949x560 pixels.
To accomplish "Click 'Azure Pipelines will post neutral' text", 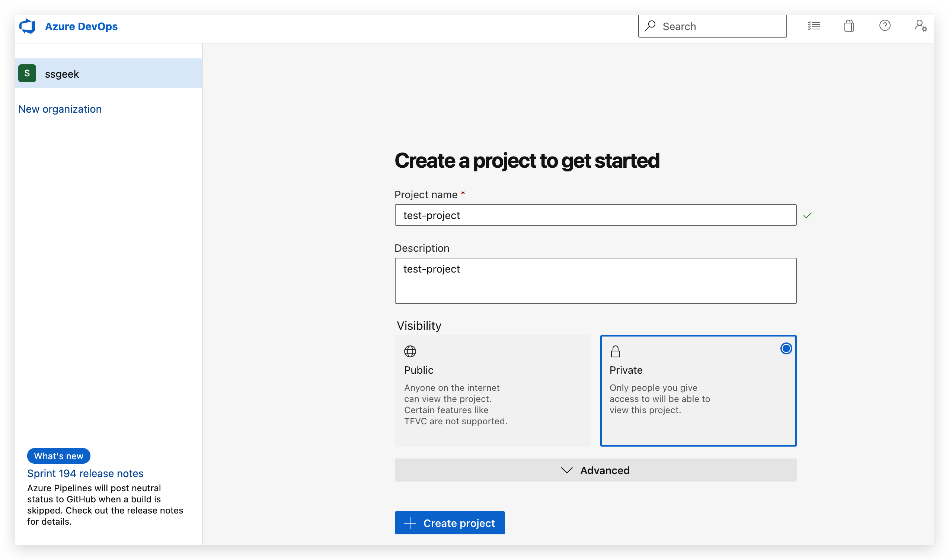I will 94,488.
